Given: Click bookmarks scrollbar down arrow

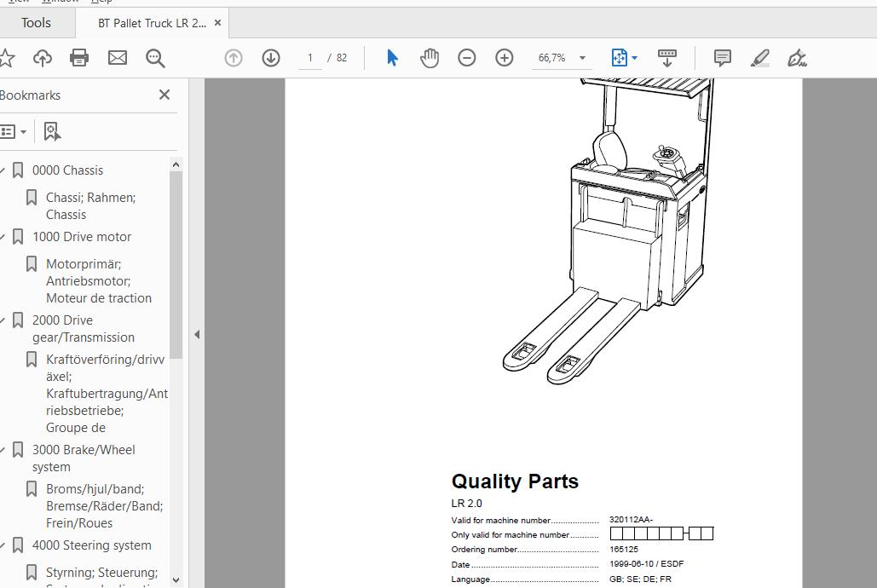Looking at the screenshot, I should [x=176, y=580].
